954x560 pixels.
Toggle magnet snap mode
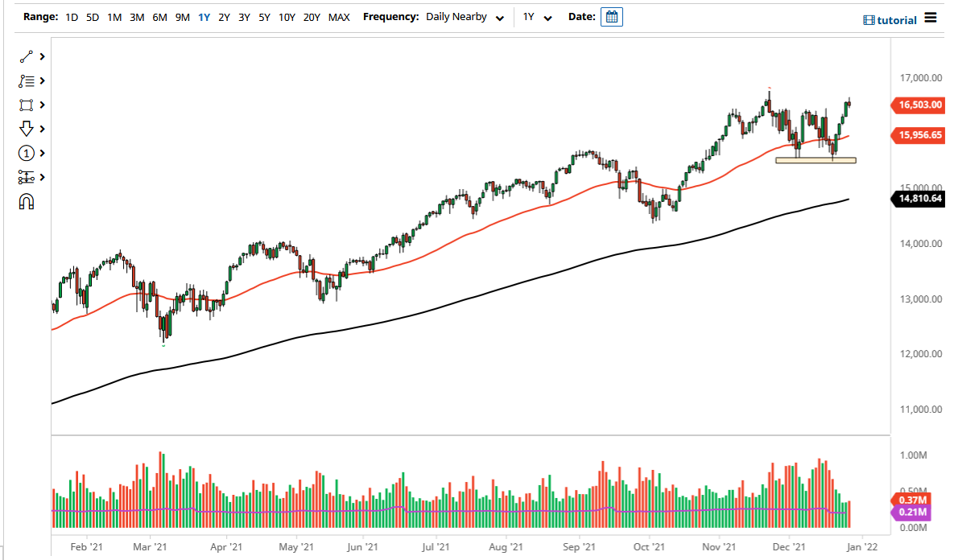coord(27,202)
